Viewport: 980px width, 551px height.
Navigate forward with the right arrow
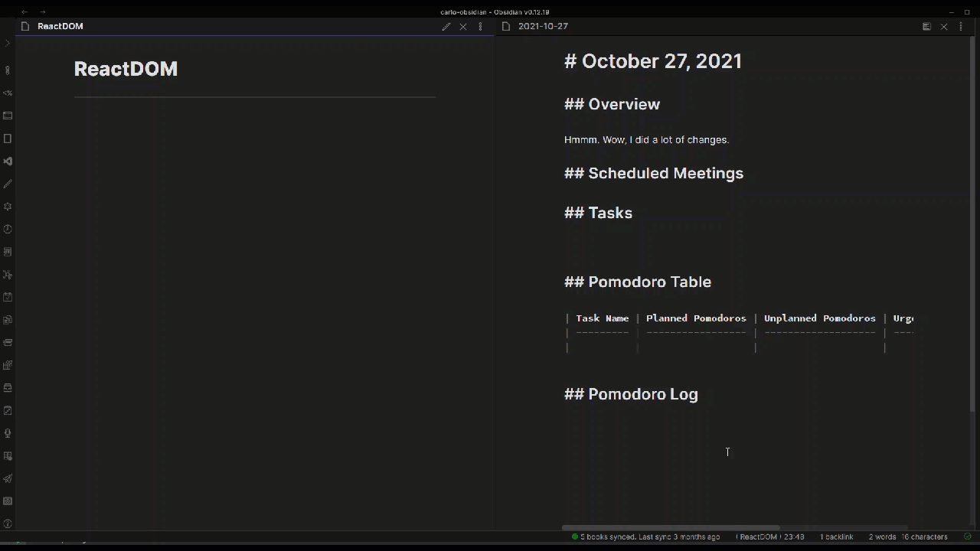click(42, 11)
